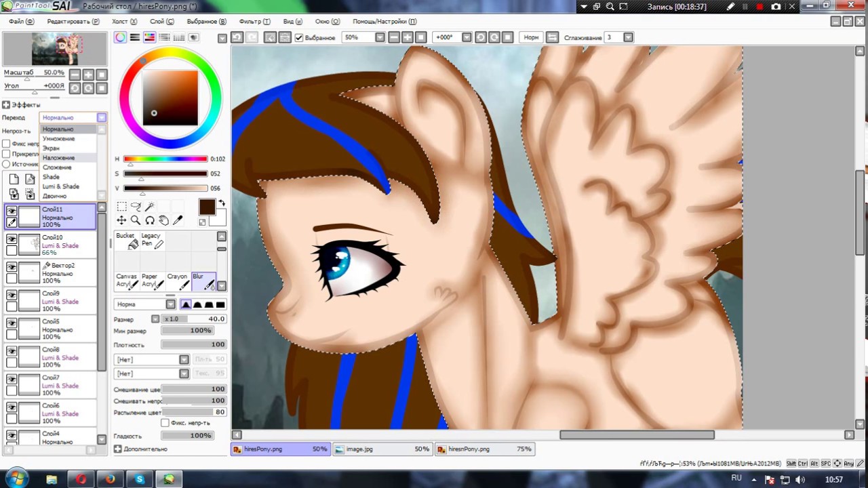Click the Норм button in the toolbar
The image size is (868, 488).
coord(531,37)
